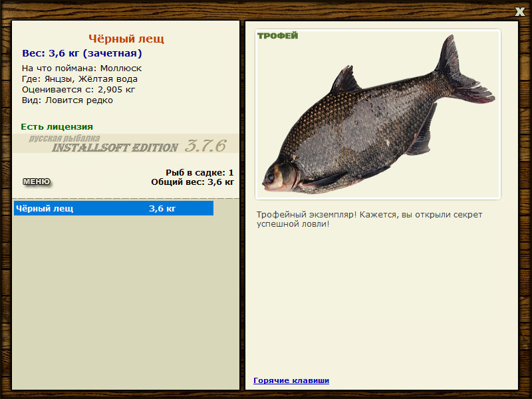532x399 pixels.
Task: Click the Вид: Ловится редко line
Action: (x=67, y=100)
